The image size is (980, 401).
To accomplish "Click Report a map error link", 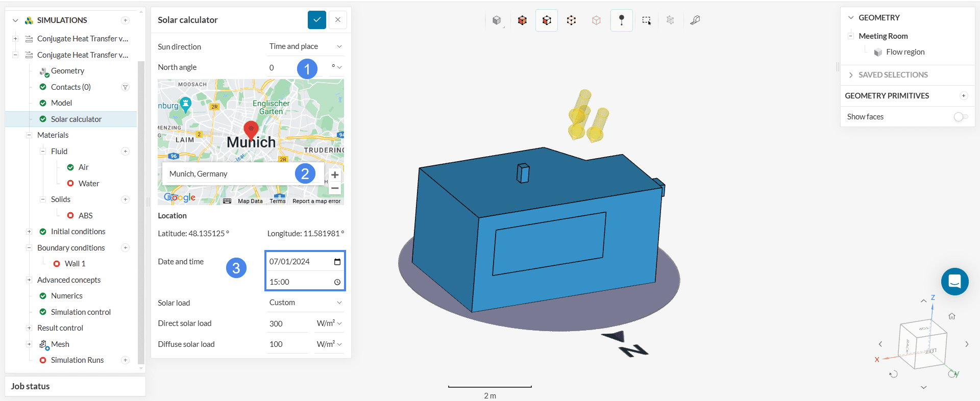I will pyautogui.click(x=316, y=201).
